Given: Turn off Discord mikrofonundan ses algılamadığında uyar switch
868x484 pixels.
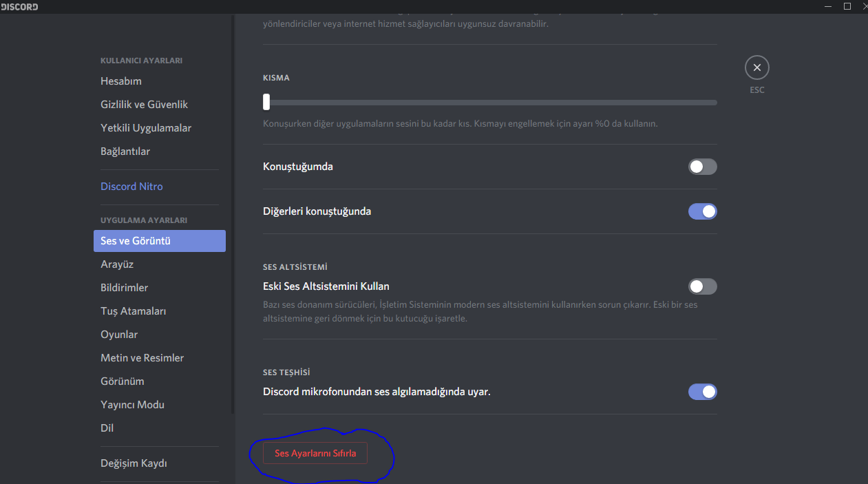Looking at the screenshot, I should [x=702, y=392].
